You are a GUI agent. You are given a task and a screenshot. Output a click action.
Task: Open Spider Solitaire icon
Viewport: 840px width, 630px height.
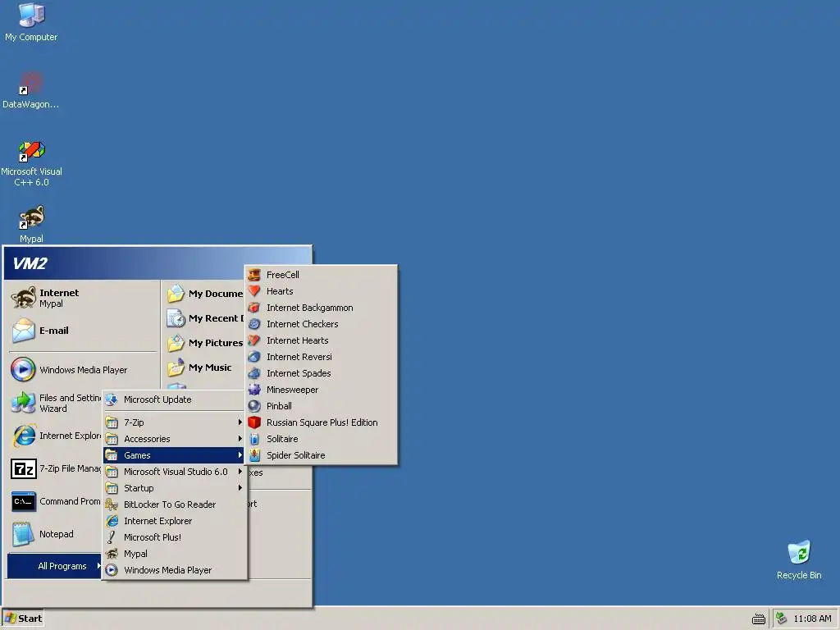(x=254, y=455)
